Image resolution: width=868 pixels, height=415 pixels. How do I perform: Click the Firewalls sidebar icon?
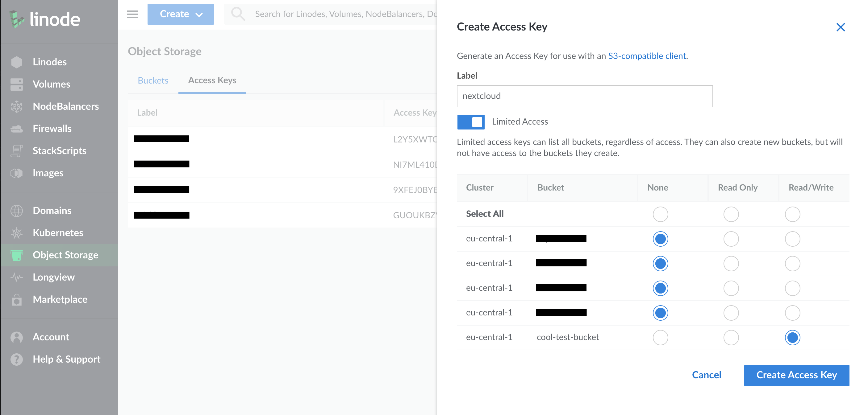pos(16,129)
